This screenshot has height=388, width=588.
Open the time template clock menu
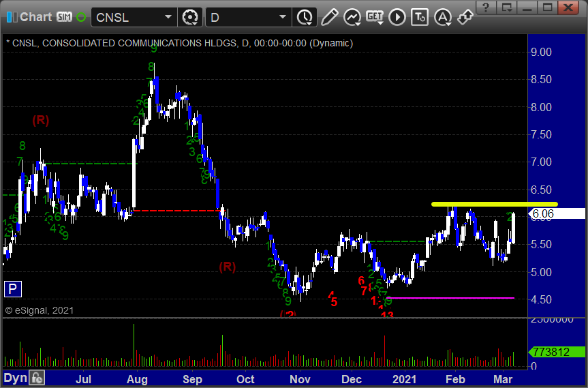[305, 17]
